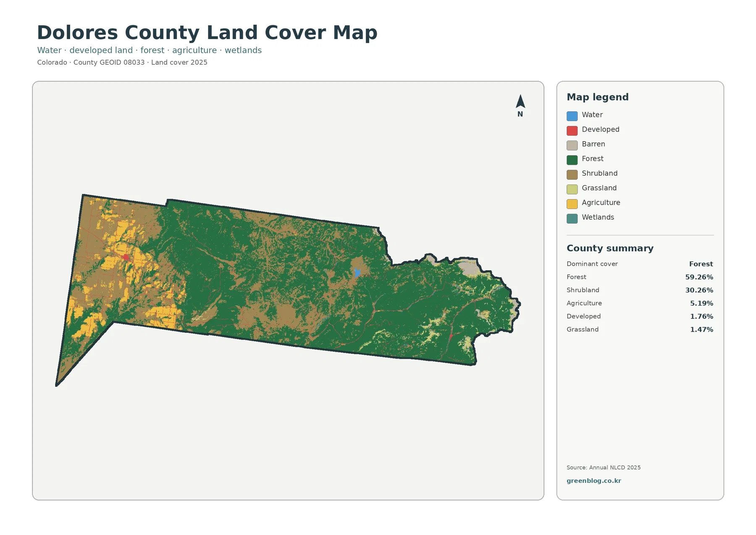Click the subtitle listing water and wetlands
The image size is (756, 535).
(x=149, y=50)
